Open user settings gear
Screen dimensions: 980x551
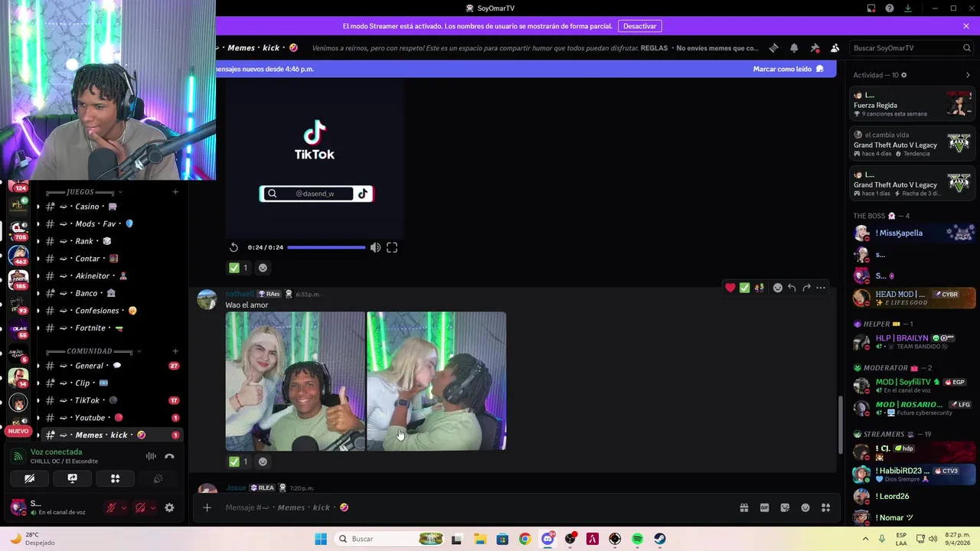(x=169, y=507)
